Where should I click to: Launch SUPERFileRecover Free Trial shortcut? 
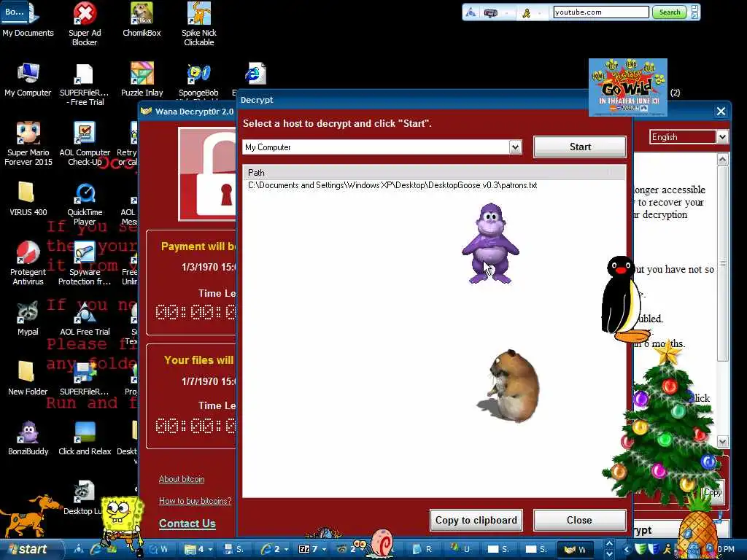(85, 85)
